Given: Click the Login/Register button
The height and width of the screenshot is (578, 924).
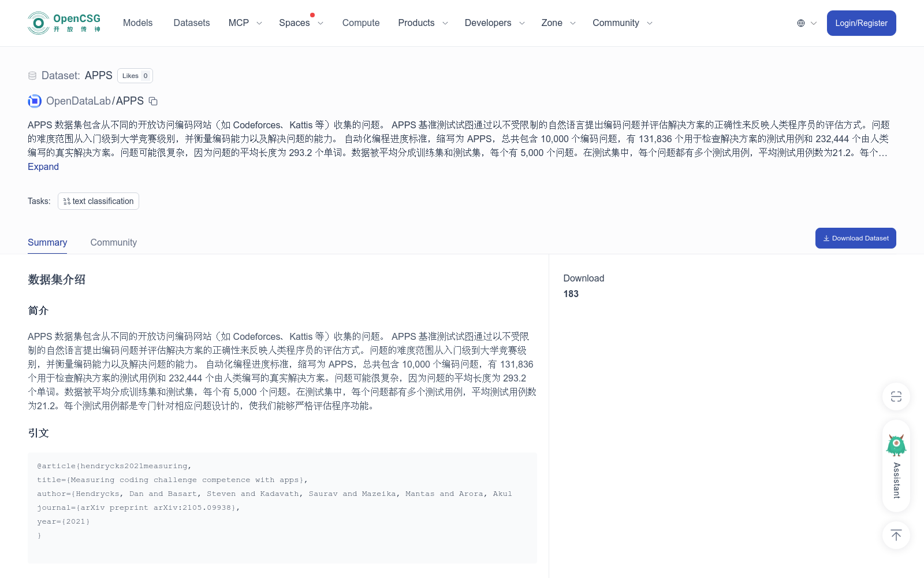Looking at the screenshot, I should click(861, 23).
